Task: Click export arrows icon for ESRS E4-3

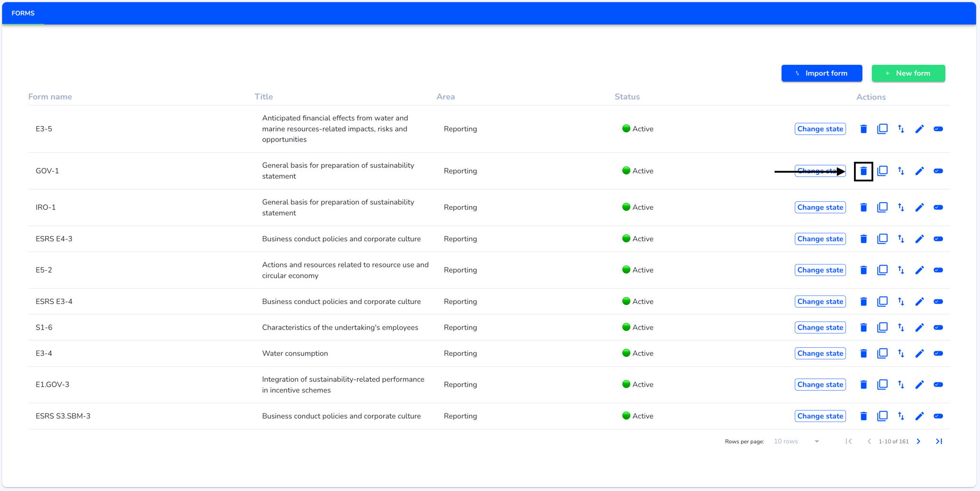Action: pyautogui.click(x=901, y=239)
